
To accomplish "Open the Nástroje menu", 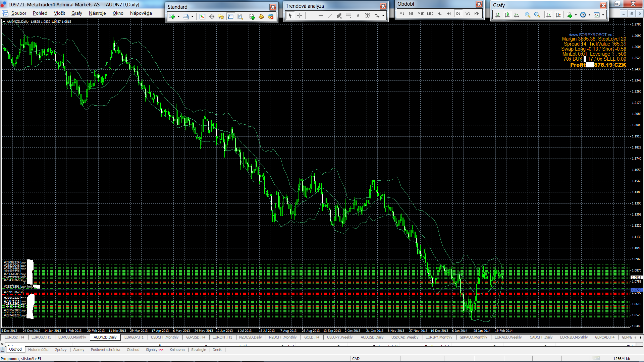I will coord(97,13).
